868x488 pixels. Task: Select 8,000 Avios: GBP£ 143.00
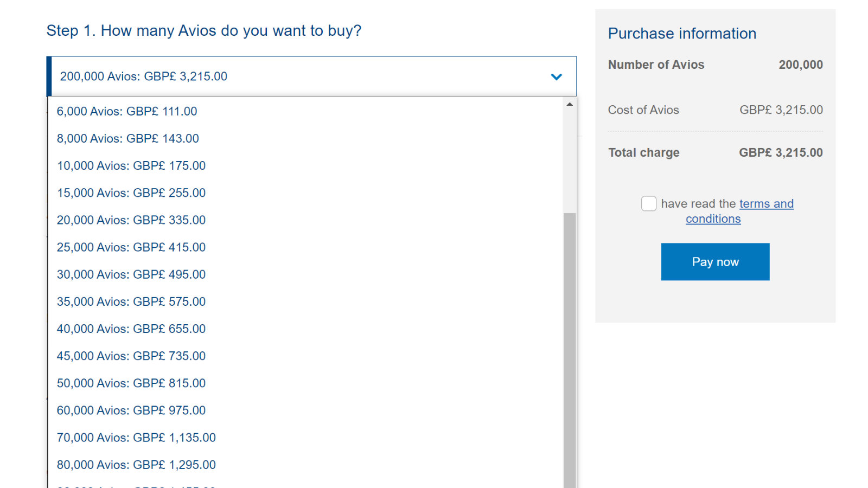pos(306,138)
